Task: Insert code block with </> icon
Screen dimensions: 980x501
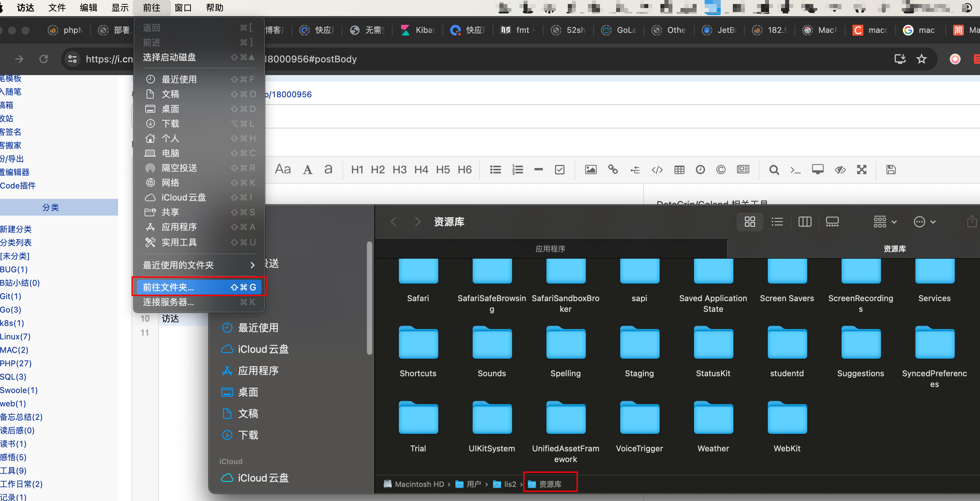Action: (x=657, y=170)
